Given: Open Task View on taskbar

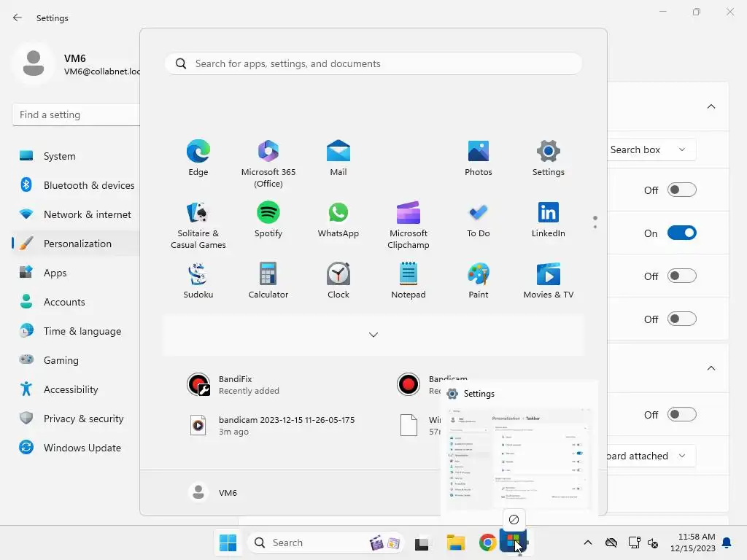Looking at the screenshot, I should [422, 542].
